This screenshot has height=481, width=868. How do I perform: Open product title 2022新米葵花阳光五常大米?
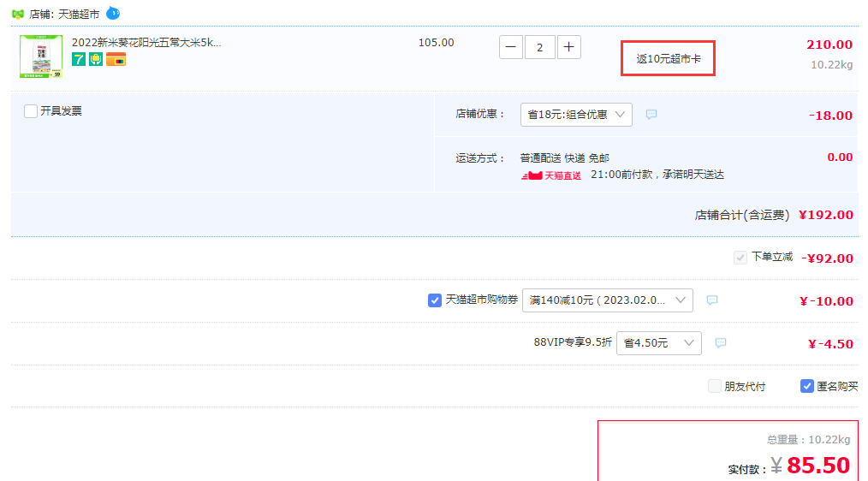(x=146, y=43)
